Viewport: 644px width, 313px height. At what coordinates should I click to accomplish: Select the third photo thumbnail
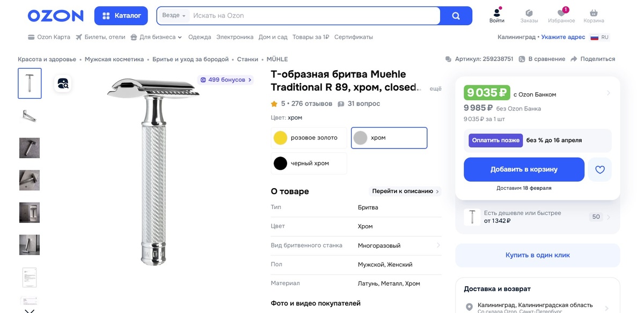pyautogui.click(x=30, y=148)
